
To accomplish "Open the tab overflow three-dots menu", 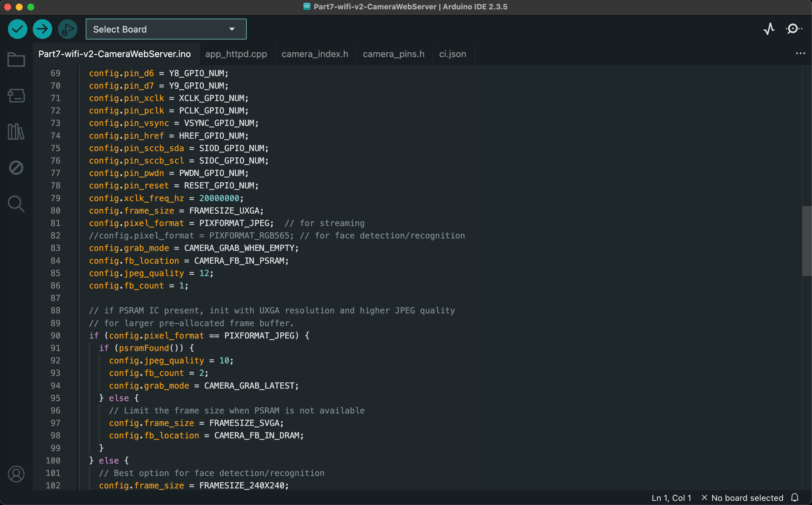I will point(800,53).
